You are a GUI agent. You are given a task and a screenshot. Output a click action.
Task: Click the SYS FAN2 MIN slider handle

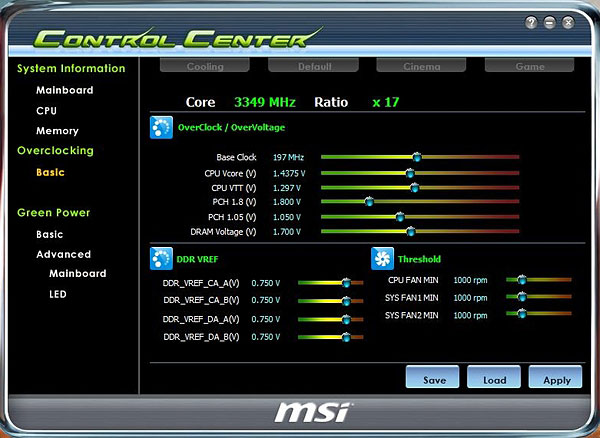522,314
